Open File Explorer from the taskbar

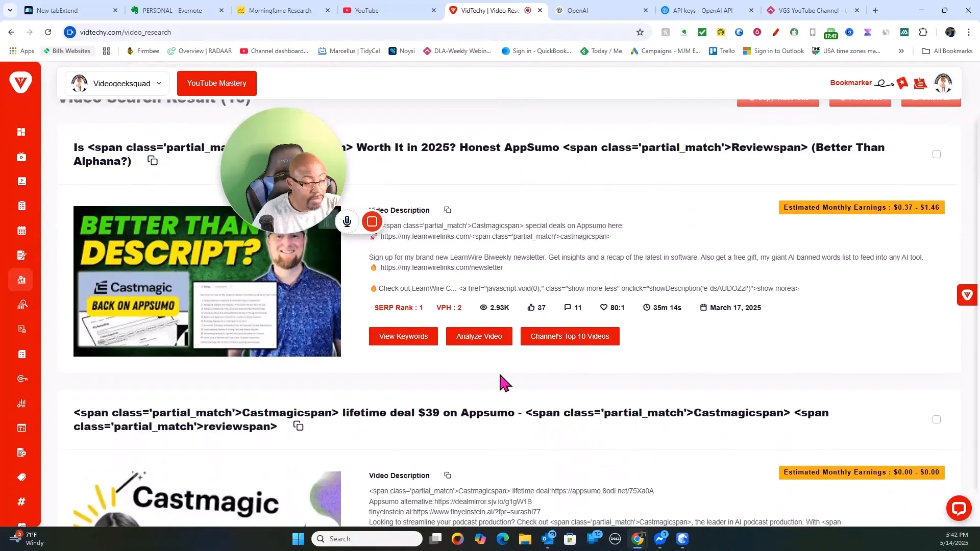(x=525, y=539)
